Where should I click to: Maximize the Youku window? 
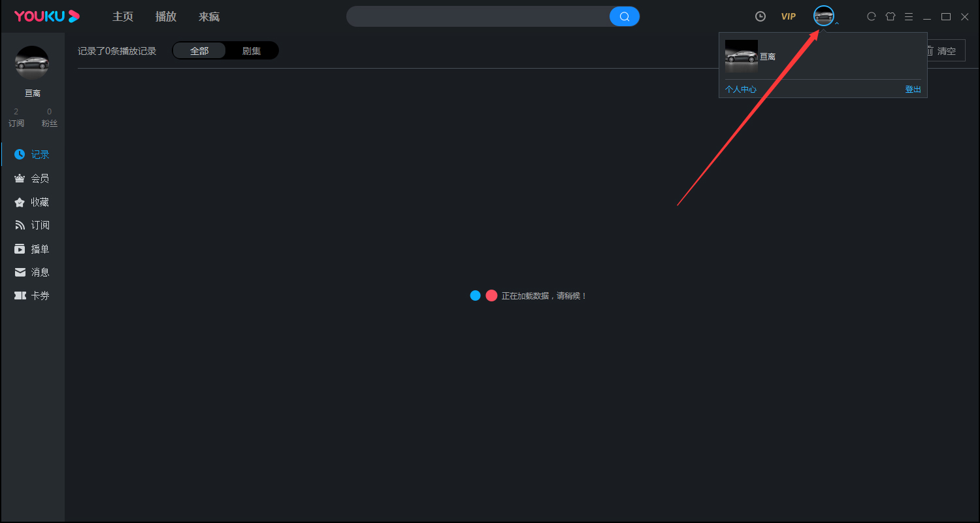[946, 16]
